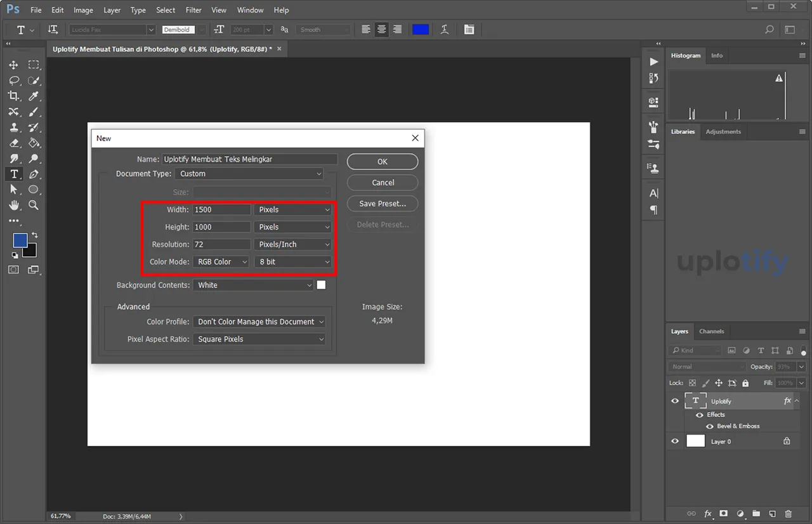The height and width of the screenshot is (524, 812).
Task: Click the blue text color swatch
Action: pyautogui.click(x=421, y=29)
